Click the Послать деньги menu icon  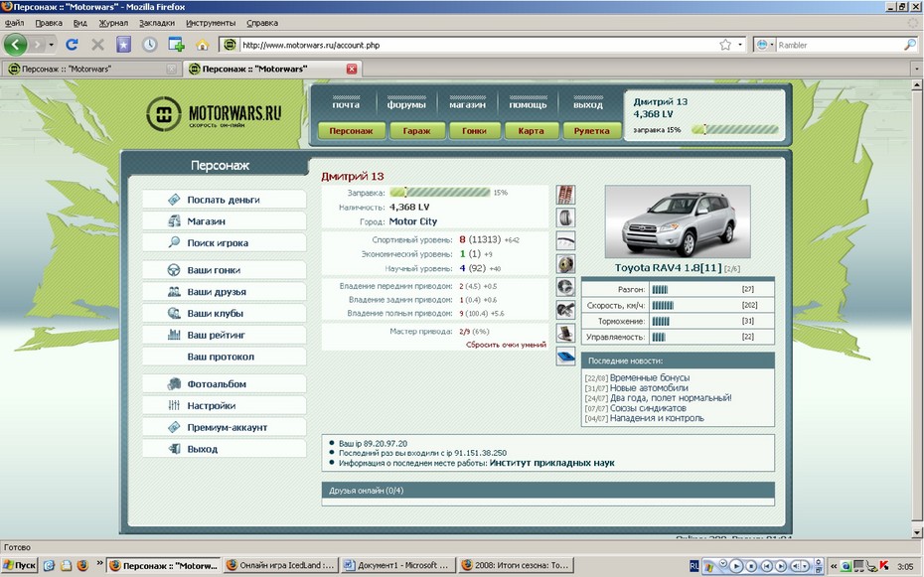click(x=174, y=200)
